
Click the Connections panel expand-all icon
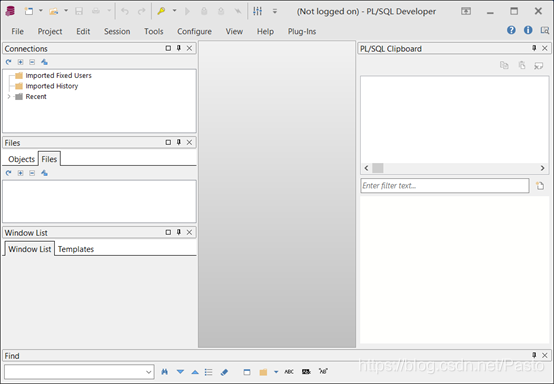(x=20, y=62)
